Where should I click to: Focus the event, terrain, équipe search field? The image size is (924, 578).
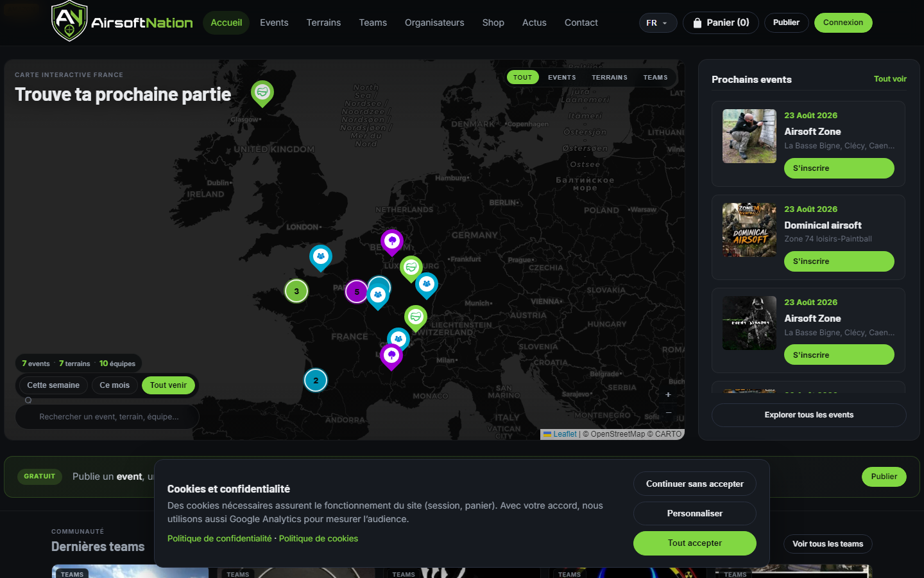(107, 417)
